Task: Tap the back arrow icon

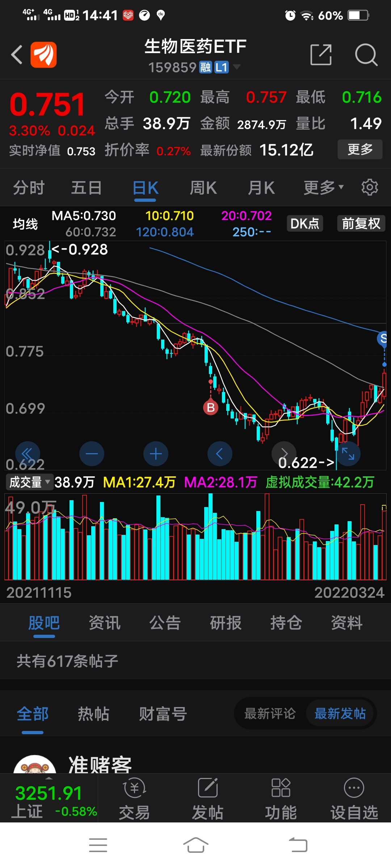Action: coord(17,55)
